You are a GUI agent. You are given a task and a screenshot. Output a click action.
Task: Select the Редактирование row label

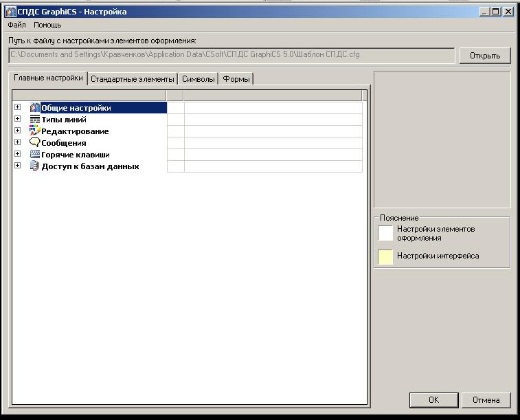(x=75, y=131)
